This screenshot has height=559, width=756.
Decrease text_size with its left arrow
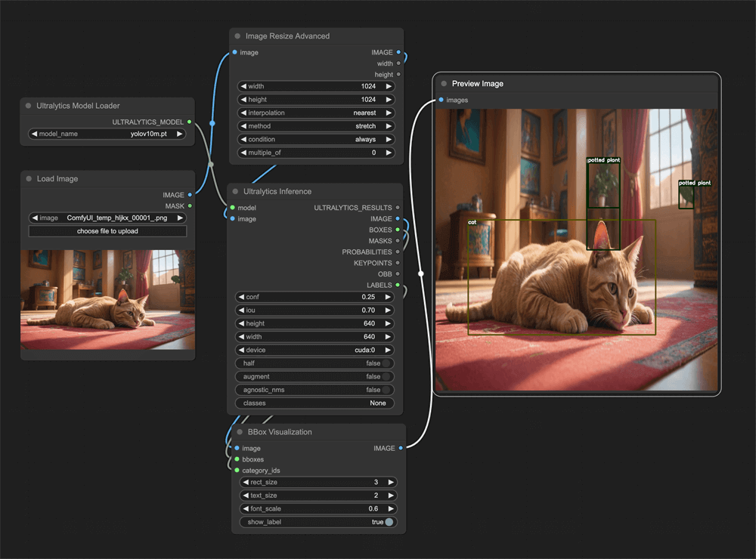[x=246, y=496]
